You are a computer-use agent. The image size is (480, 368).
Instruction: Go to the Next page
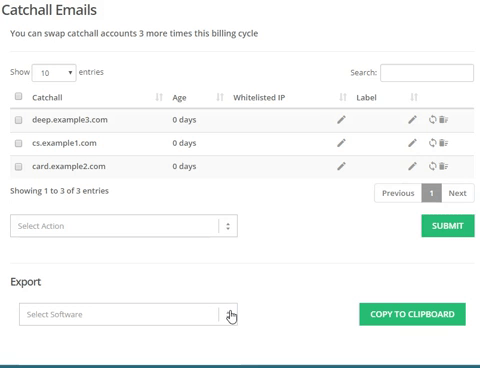pos(457,193)
